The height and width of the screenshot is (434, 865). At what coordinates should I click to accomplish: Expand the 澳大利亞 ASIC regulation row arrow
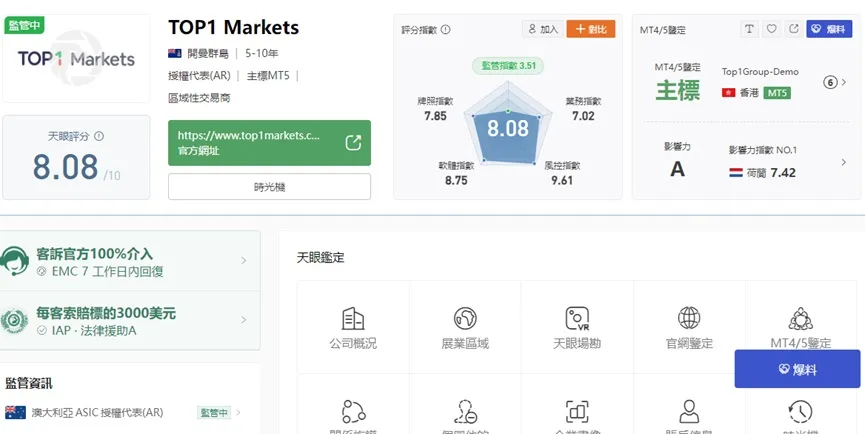pyautogui.click(x=238, y=412)
